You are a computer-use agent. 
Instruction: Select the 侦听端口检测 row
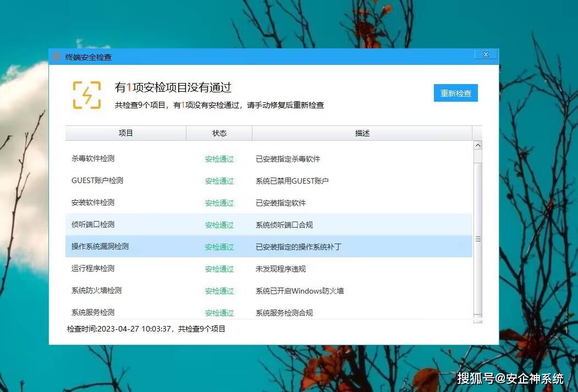tap(269, 224)
